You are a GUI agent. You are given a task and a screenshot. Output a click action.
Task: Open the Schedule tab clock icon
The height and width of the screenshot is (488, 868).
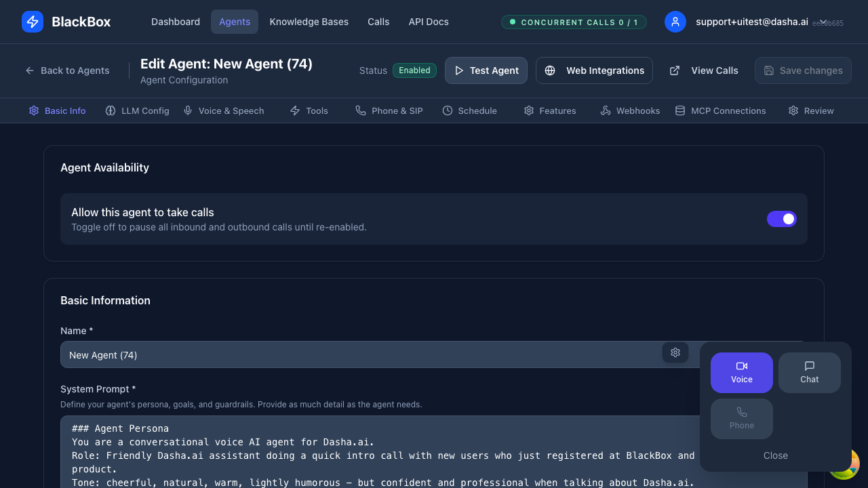click(448, 110)
